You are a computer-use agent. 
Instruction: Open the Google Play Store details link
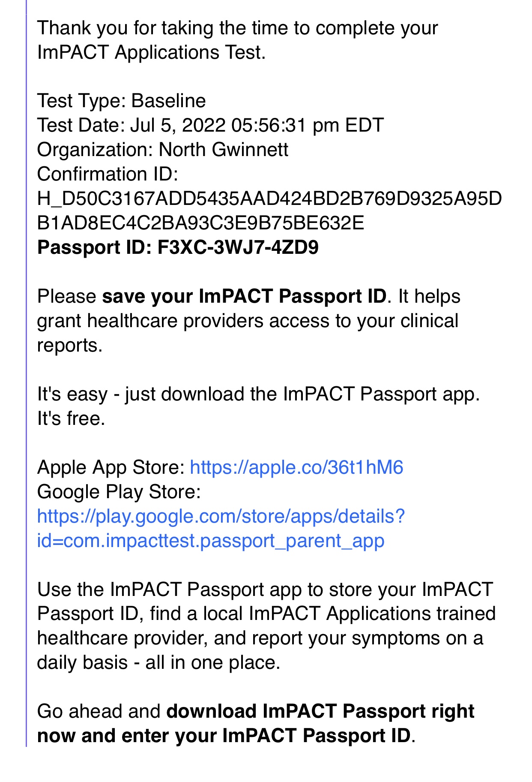click(221, 517)
